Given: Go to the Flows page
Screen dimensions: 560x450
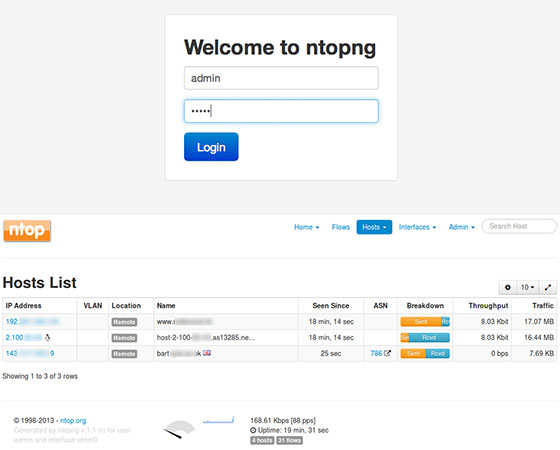Looking at the screenshot, I should pyautogui.click(x=340, y=227).
